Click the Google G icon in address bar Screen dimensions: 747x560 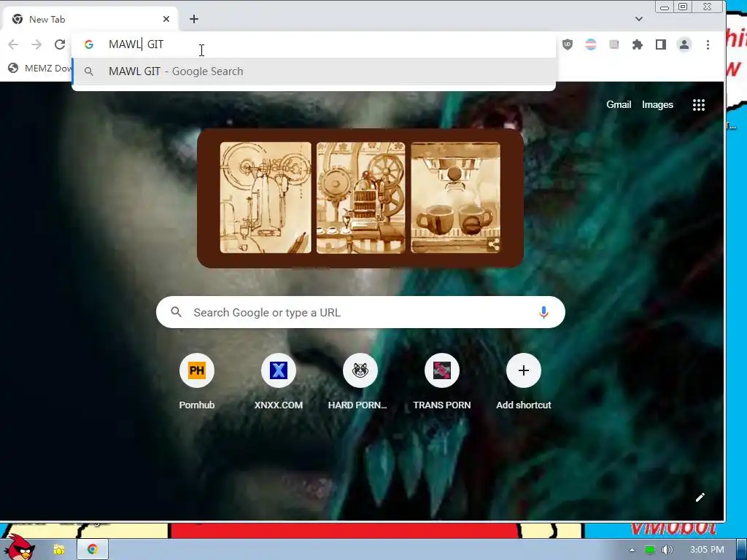tap(88, 44)
